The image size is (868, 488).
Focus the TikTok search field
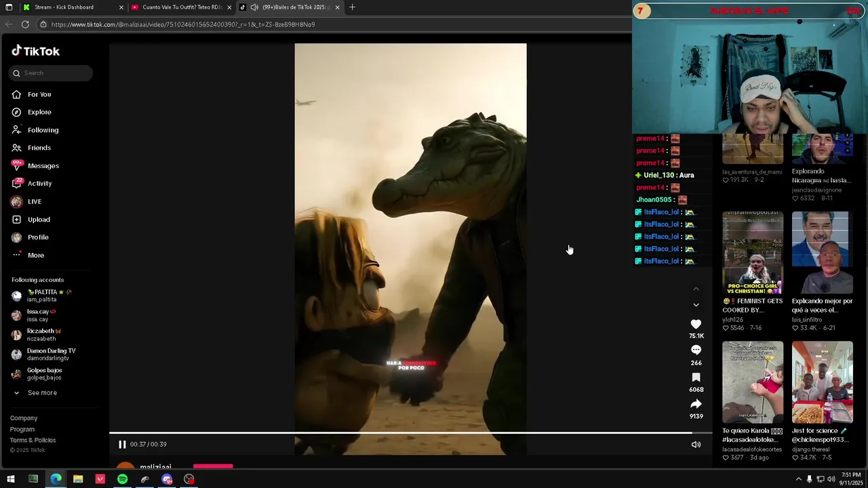pos(51,73)
